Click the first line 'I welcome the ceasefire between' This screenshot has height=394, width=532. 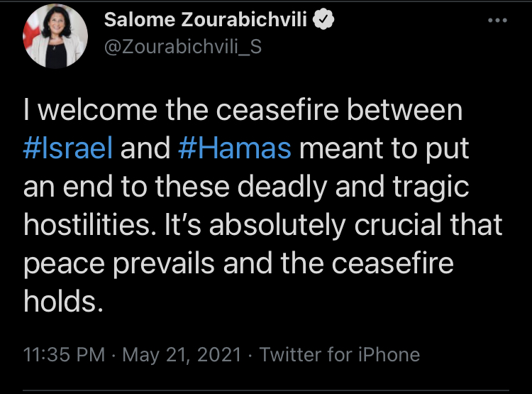pyautogui.click(x=243, y=111)
